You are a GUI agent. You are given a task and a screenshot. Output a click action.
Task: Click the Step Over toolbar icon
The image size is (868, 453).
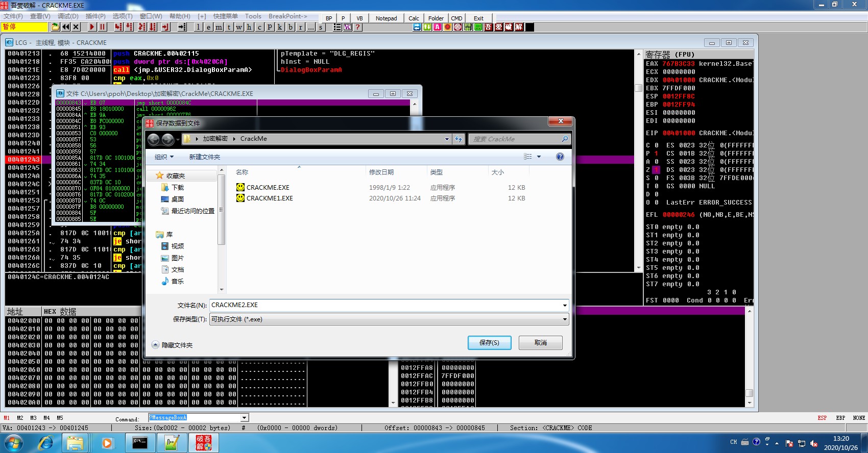click(129, 27)
